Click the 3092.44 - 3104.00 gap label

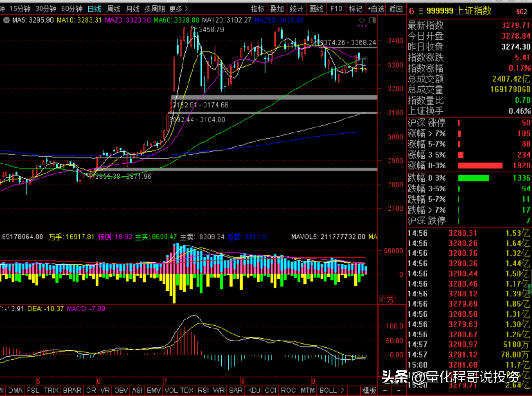point(197,120)
